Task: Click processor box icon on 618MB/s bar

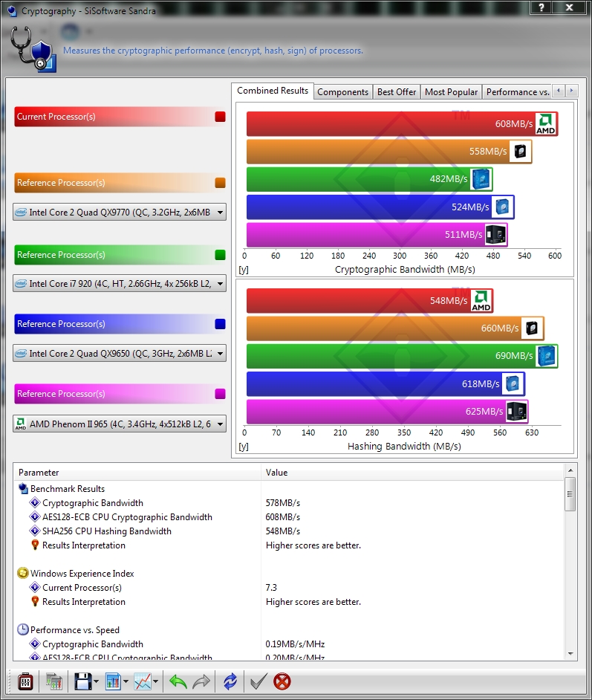Action: (513, 383)
